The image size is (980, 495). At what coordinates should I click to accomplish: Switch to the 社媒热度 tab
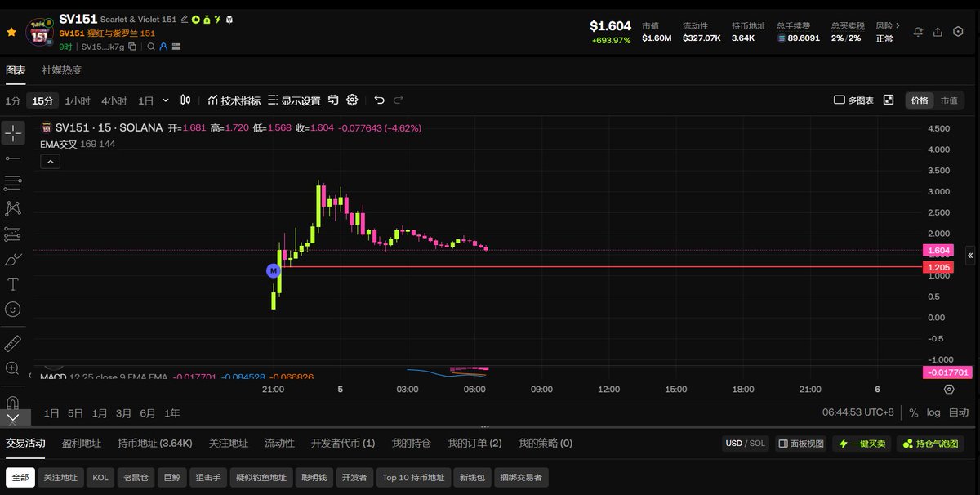(62, 70)
